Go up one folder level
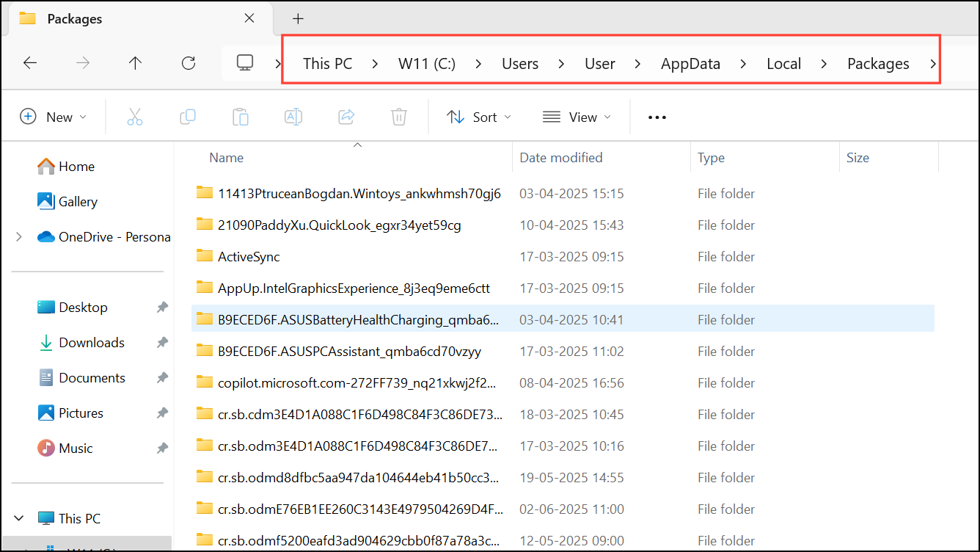The height and width of the screenshot is (552, 980). (x=135, y=63)
